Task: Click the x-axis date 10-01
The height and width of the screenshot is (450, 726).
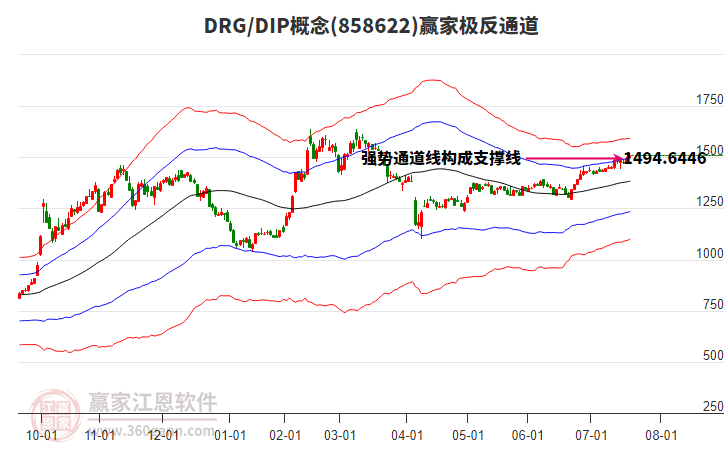Action: tap(42, 436)
